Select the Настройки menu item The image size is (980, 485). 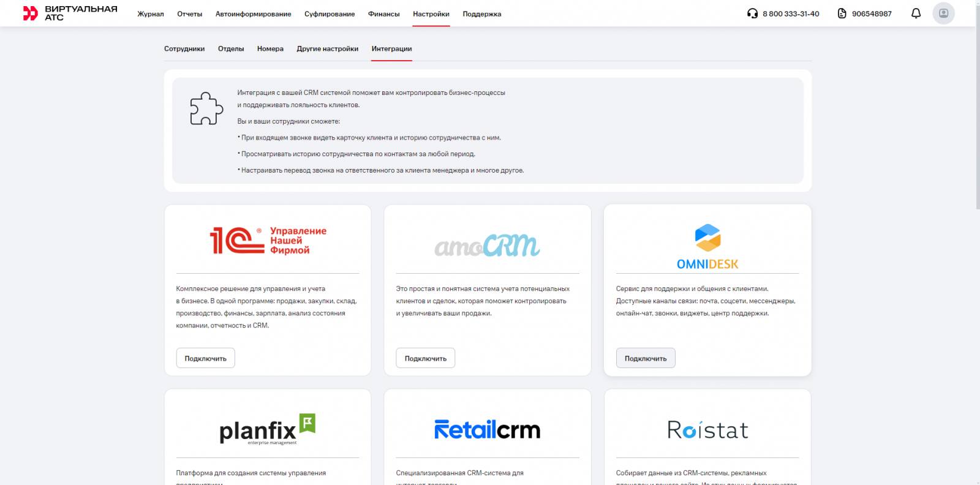point(431,14)
